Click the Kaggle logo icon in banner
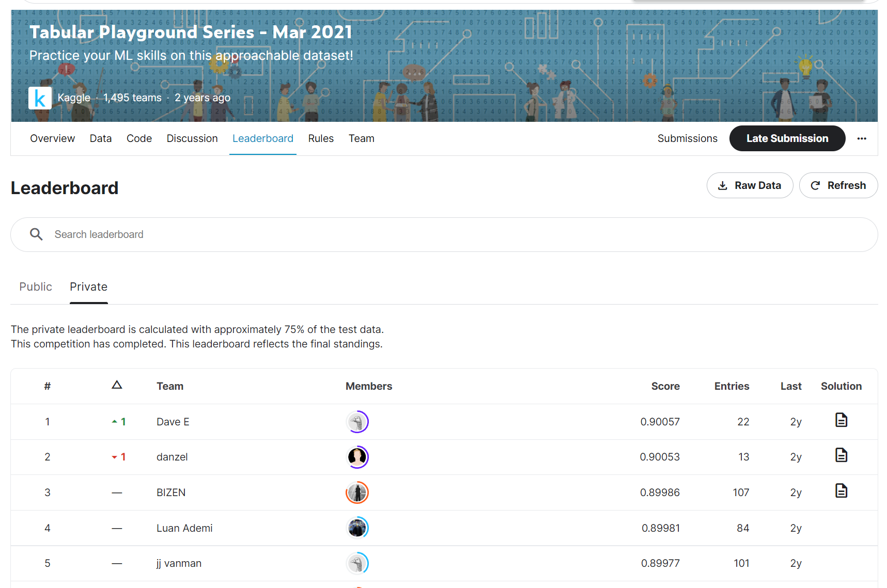The width and height of the screenshot is (887, 588). click(40, 98)
